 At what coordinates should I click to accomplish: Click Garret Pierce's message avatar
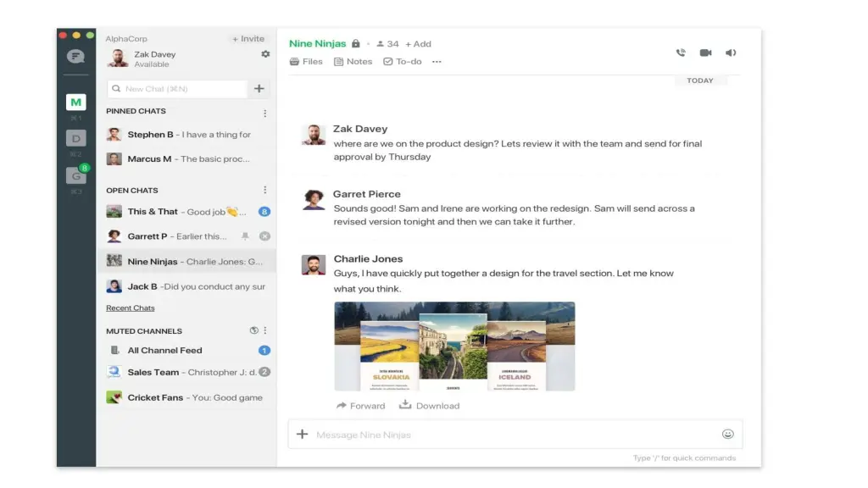[314, 199]
